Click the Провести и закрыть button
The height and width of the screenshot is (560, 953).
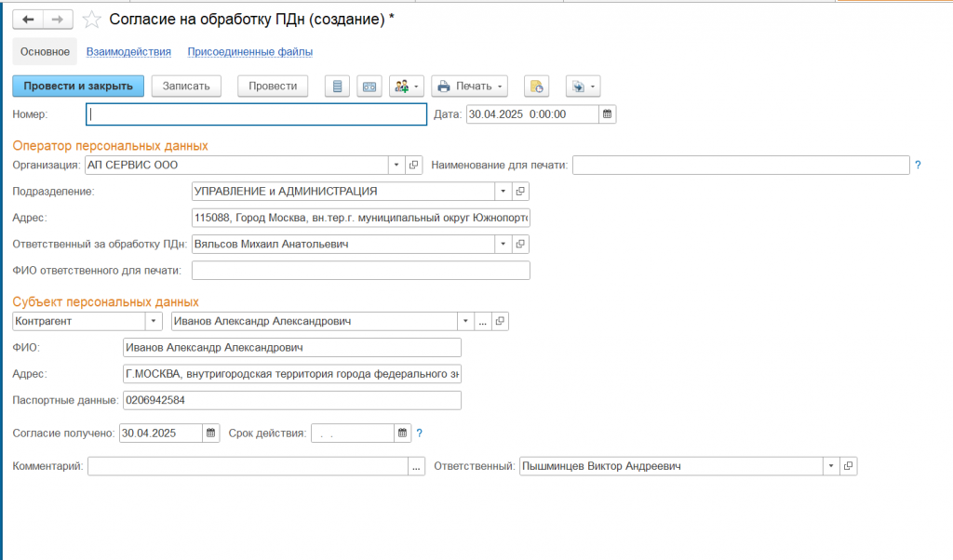click(78, 87)
